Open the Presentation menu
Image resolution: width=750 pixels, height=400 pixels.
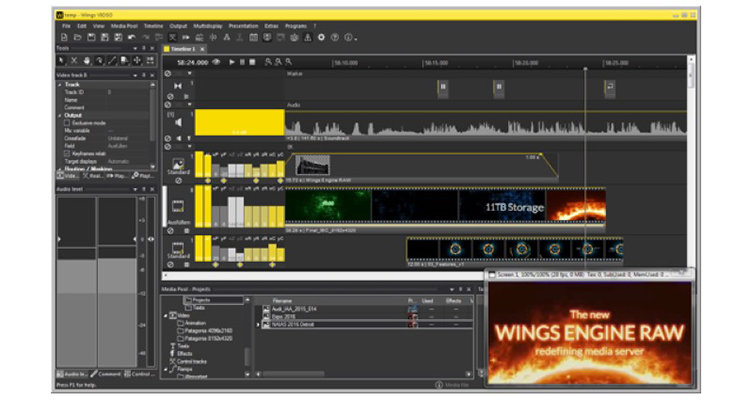[x=243, y=26]
